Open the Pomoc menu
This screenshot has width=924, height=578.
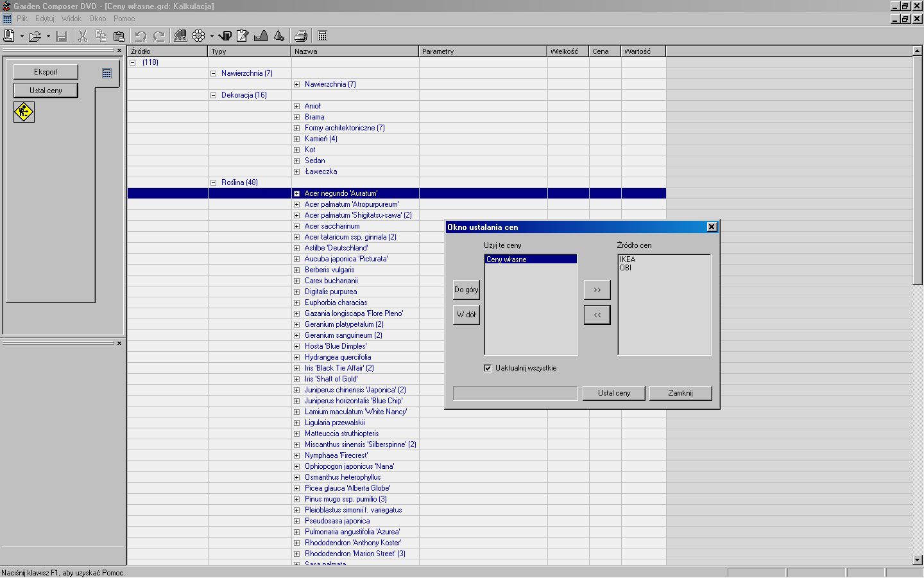tap(124, 19)
